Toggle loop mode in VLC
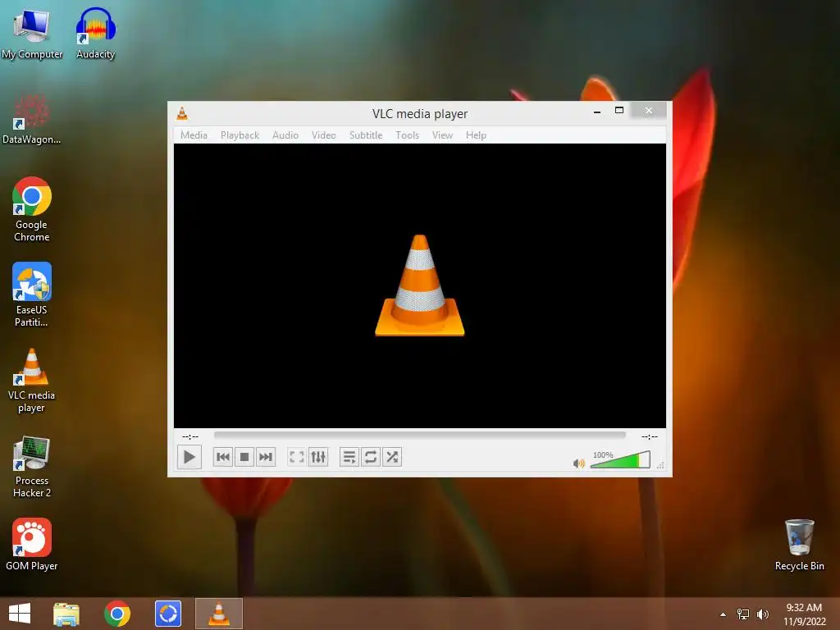Viewport: 840px width, 630px height. pos(371,457)
